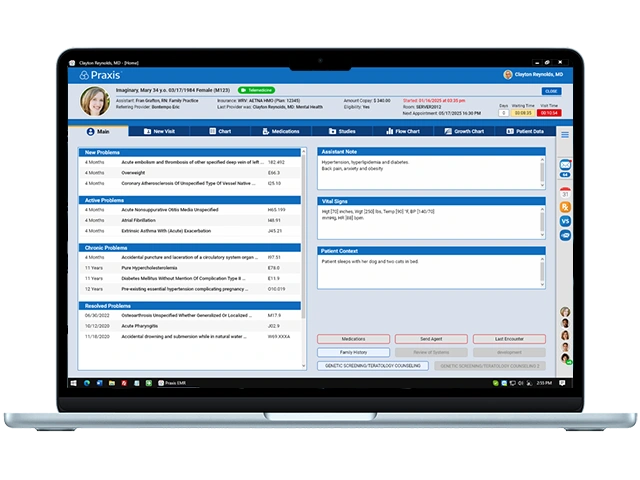Click the Last Encounter button
Viewport: 640px width, 480px height.
point(510,339)
